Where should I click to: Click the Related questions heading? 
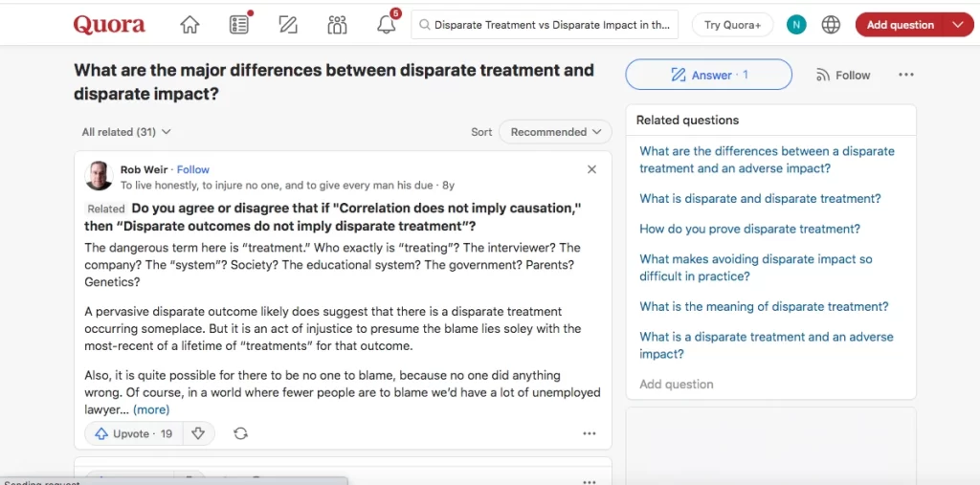tap(687, 120)
